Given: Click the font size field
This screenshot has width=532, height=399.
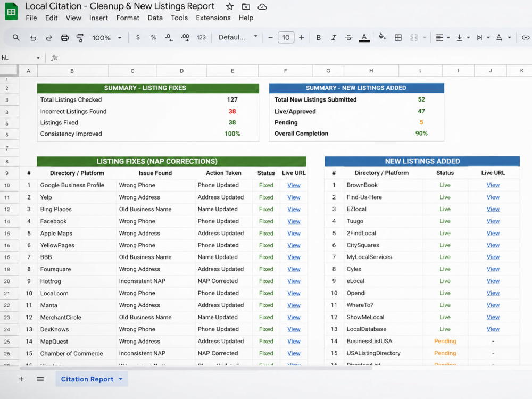Looking at the screenshot, I should 286,37.
